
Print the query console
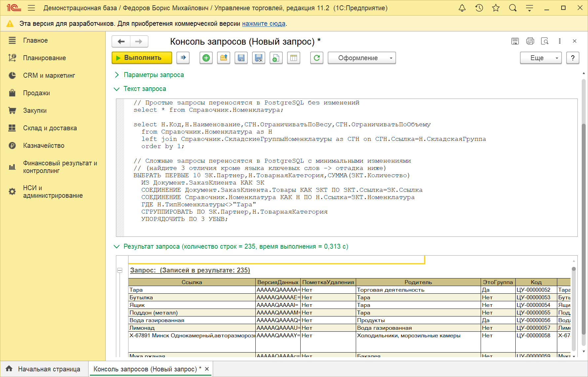coord(530,41)
